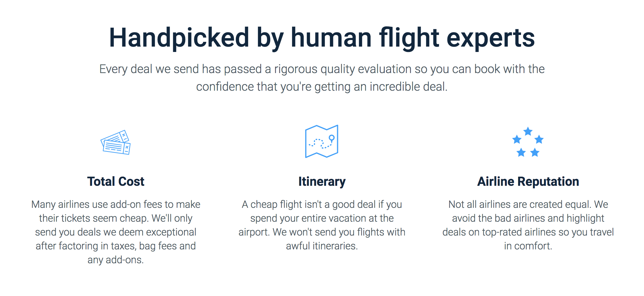Click the left star in the star circle
The height and width of the screenshot is (296, 644).
pos(517,139)
